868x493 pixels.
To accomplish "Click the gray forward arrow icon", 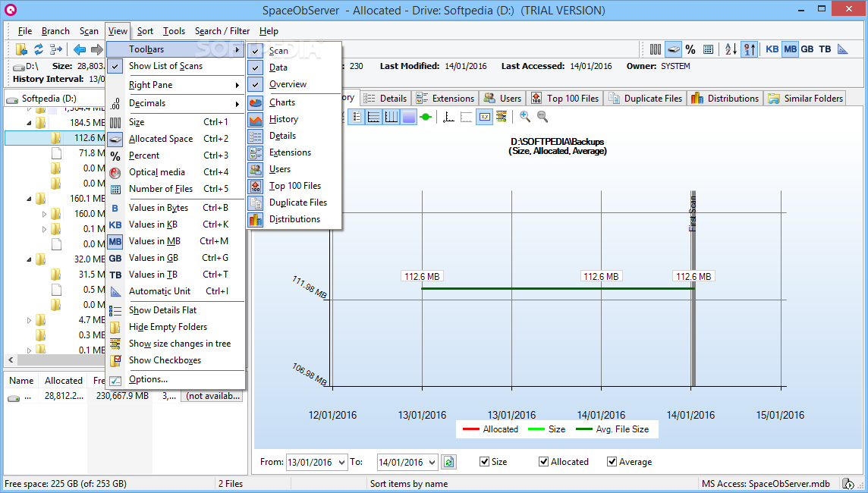I will (x=97, y=49).
